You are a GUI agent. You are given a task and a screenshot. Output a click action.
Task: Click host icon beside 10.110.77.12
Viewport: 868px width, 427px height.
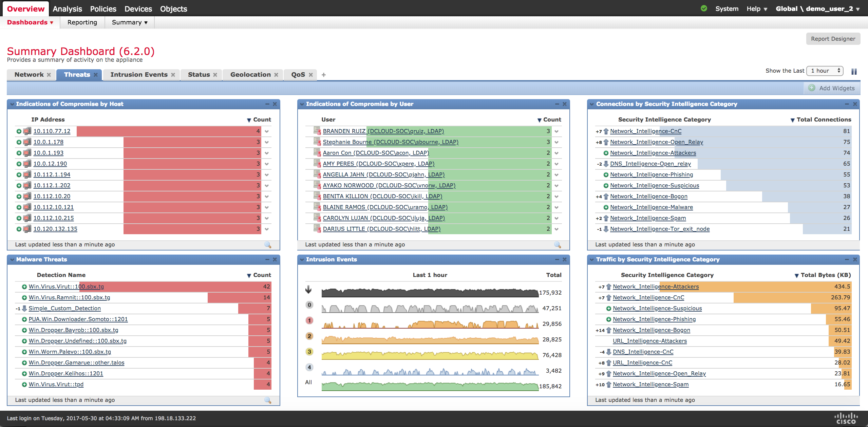[x=27, y=131]
